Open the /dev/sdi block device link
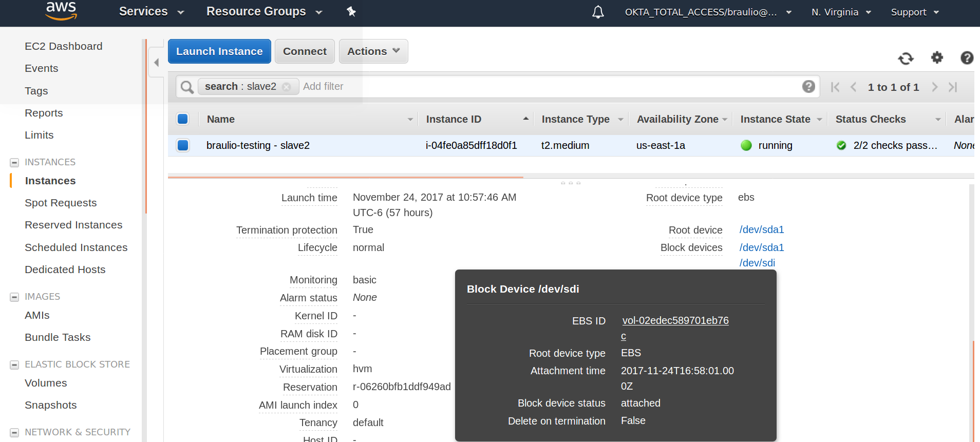Screen dimensions: 980x442 click(x=757, y=263)
